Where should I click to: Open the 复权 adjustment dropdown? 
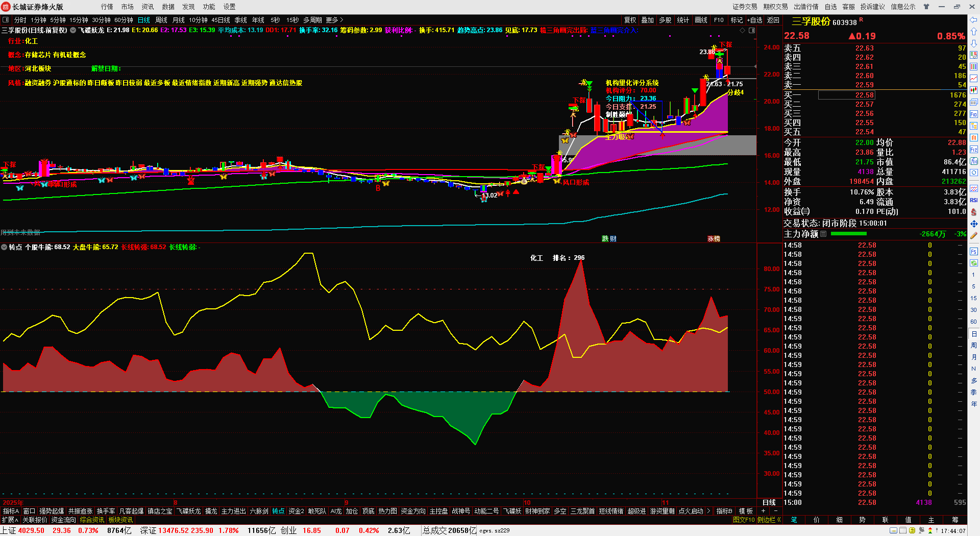[x=630, y=20]
